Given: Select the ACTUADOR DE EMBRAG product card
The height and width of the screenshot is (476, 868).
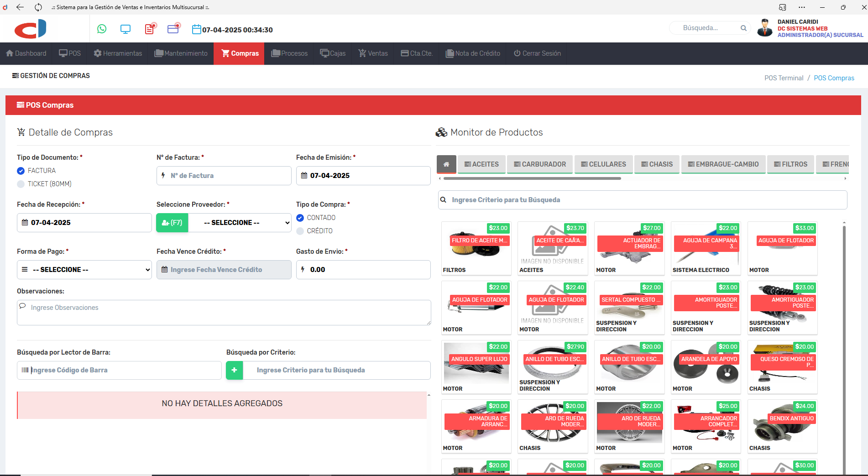Looking at the screenshot, I should [x=629, y=248].
